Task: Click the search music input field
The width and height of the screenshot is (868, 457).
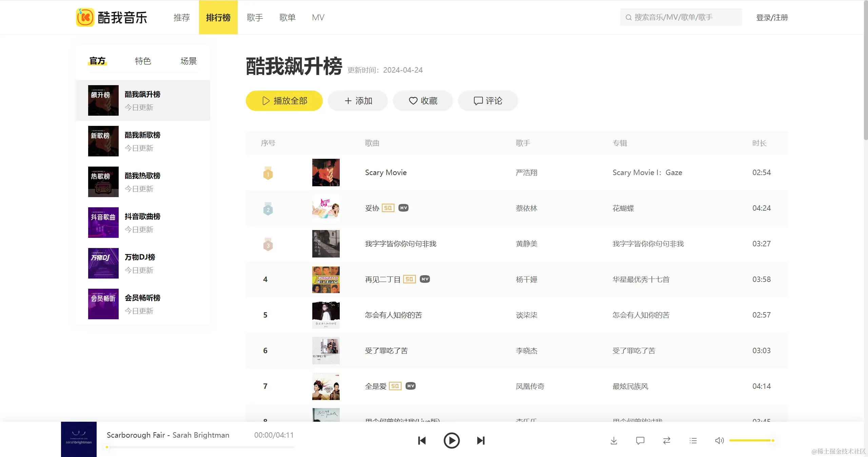Action: [x=682, y=17]
